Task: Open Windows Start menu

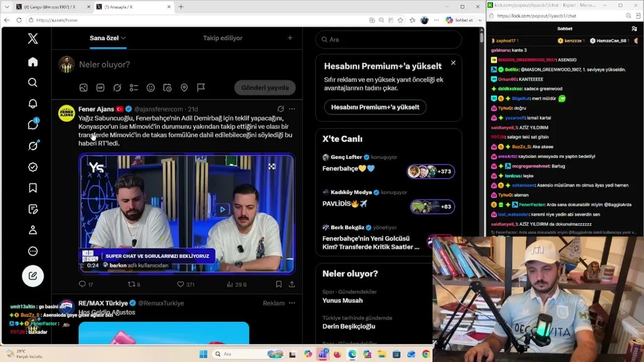Action: 203,354
